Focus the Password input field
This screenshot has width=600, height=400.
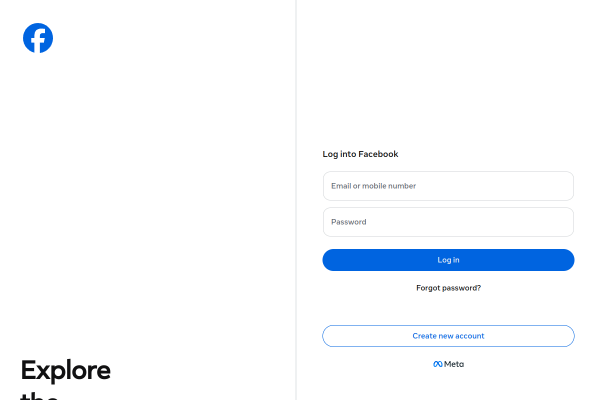pos(448,222)
